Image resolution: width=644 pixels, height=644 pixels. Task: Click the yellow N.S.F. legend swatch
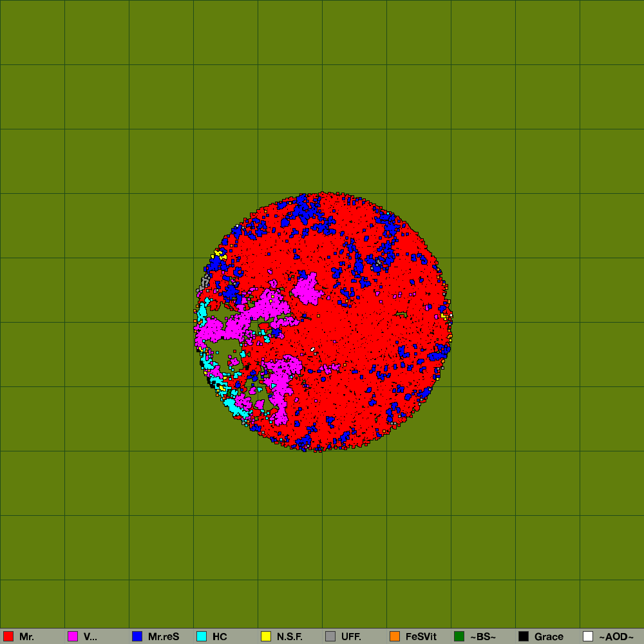[x=266, y=636]
